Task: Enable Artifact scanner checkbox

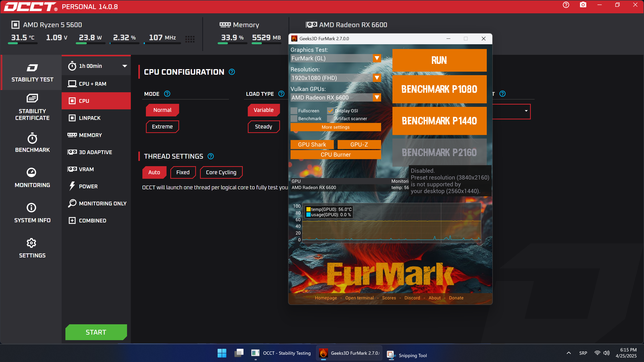Action: [330, 118]
